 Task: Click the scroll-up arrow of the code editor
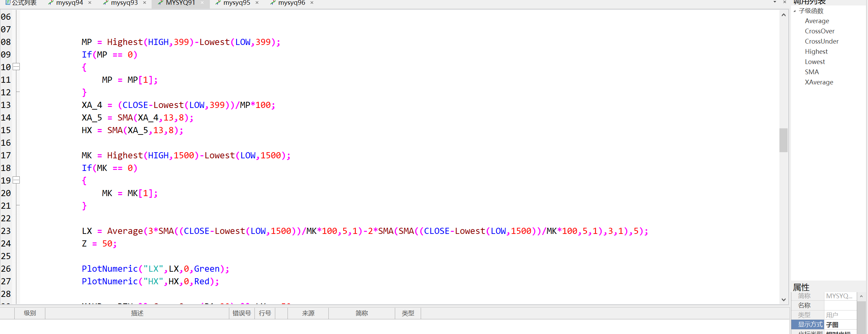(x=784, y=15)
